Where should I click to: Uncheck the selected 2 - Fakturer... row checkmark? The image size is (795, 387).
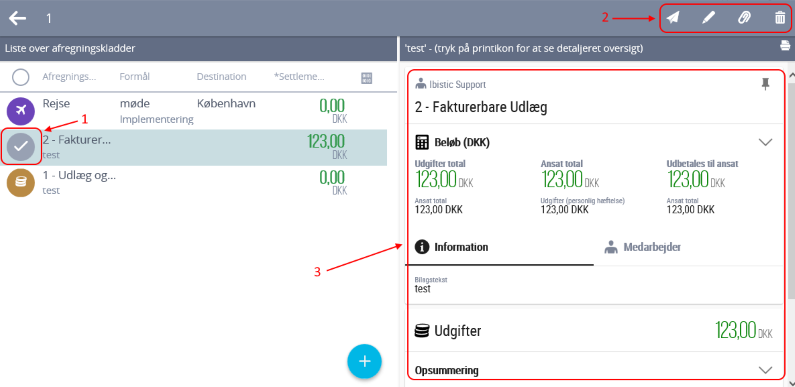(x=21, y=146)
